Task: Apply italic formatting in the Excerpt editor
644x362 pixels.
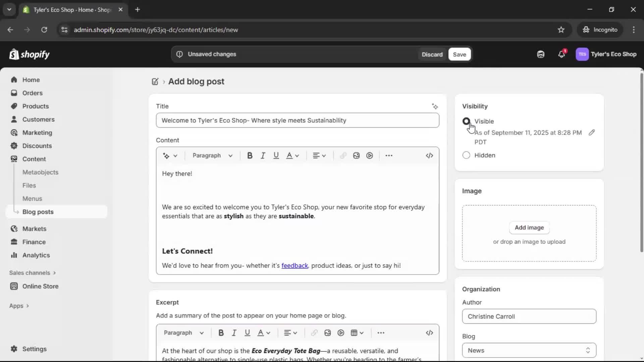Action: 234,333
